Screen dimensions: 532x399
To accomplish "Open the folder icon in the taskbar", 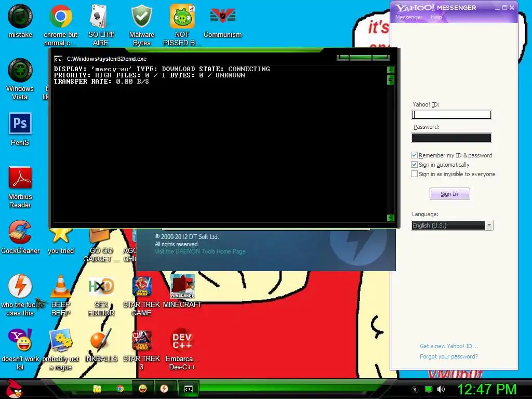I will coord(97,389).
